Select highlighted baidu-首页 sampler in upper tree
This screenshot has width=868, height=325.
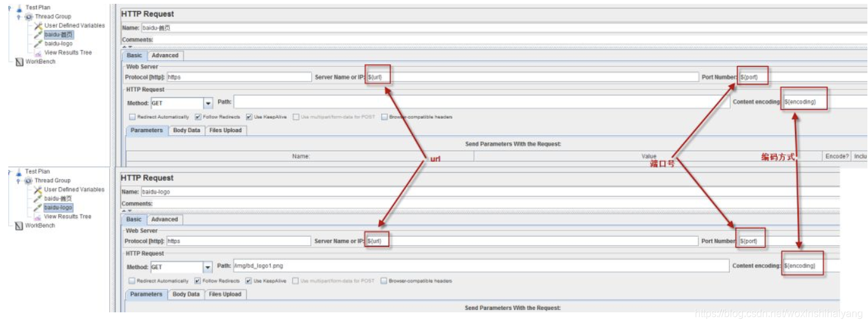[58, 34]
